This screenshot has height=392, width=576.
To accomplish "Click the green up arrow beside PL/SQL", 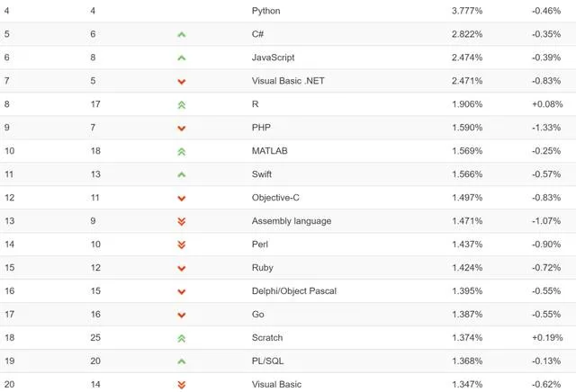I will click(182, 361).
